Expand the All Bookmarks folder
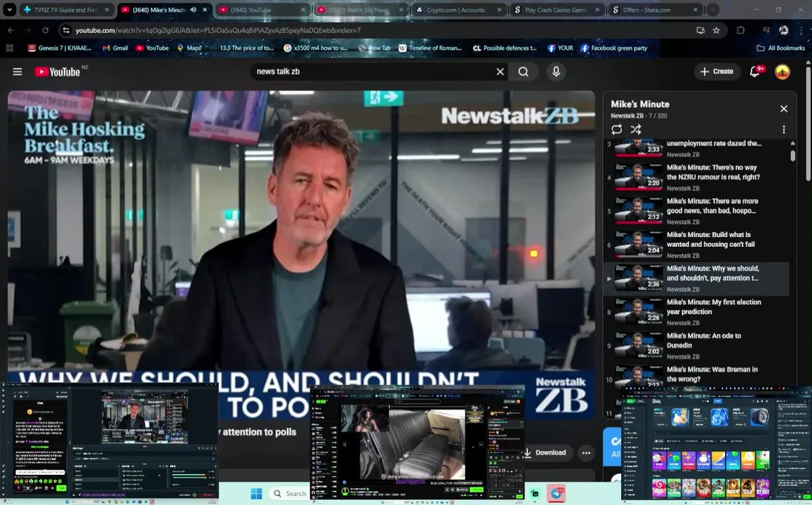812x505 pixels. click(x=781, y=48)
